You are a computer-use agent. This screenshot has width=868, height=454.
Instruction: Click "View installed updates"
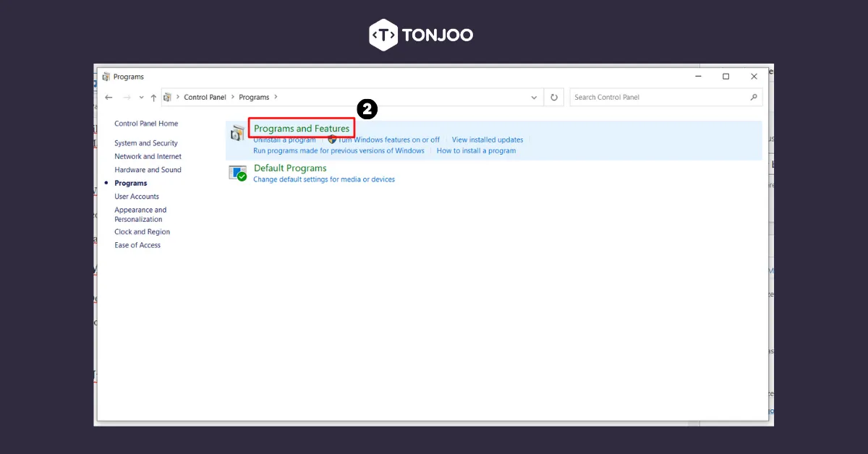[x=488, y=140]
